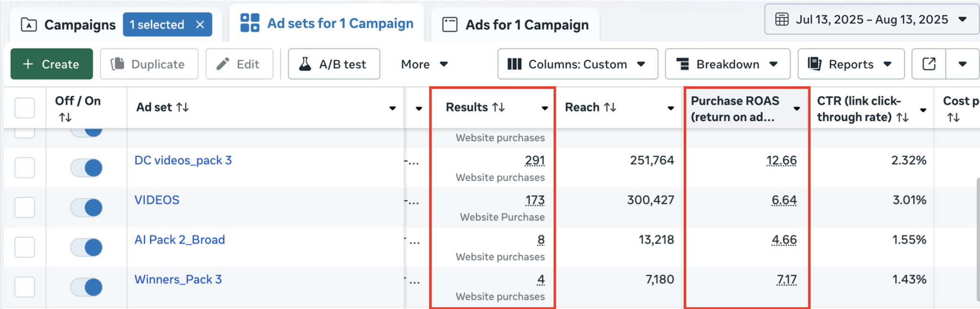
Task: Open the Reports dropdown
Action: pyautogui.click(x=851, y=64)
